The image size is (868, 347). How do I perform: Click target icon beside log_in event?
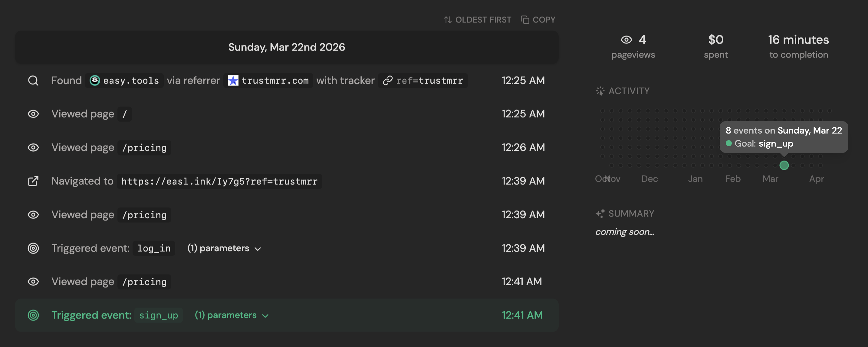[33, 248]
